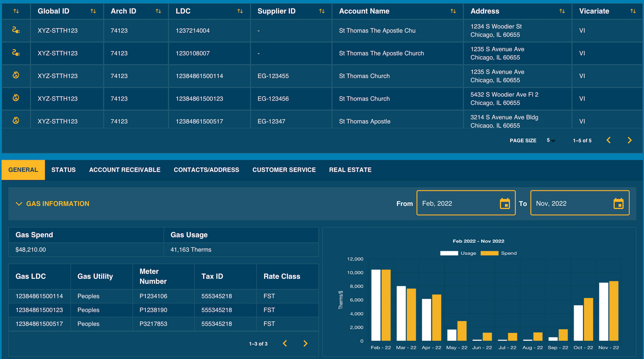The image size is (644, 359).
Task: Click the gas flame icon for LDC 12384861500517
Action: pos(16,120)
